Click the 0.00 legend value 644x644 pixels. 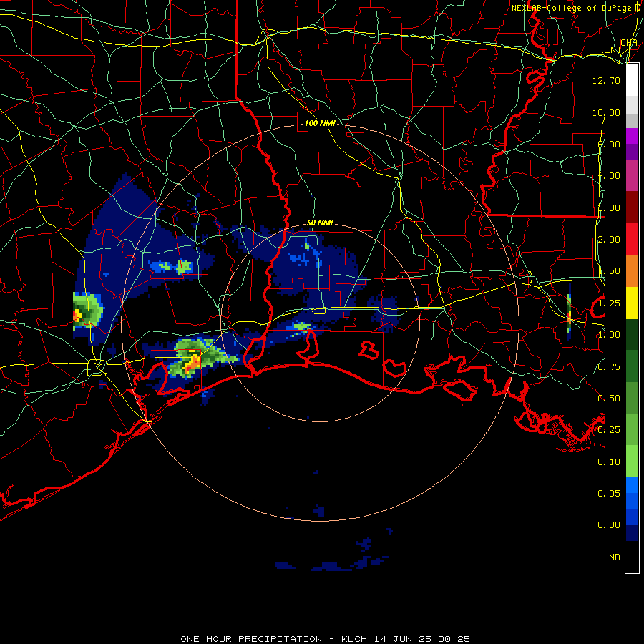609,525
